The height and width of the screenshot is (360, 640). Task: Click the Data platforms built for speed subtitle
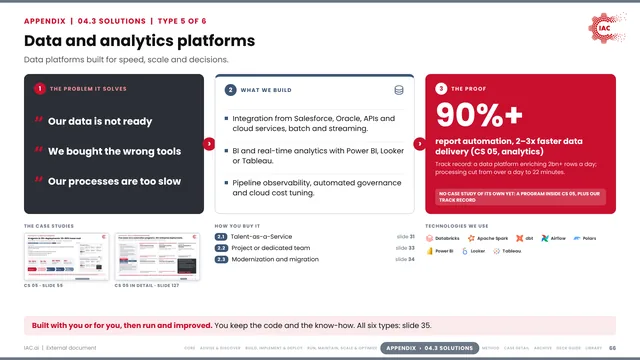pos(126,60)
